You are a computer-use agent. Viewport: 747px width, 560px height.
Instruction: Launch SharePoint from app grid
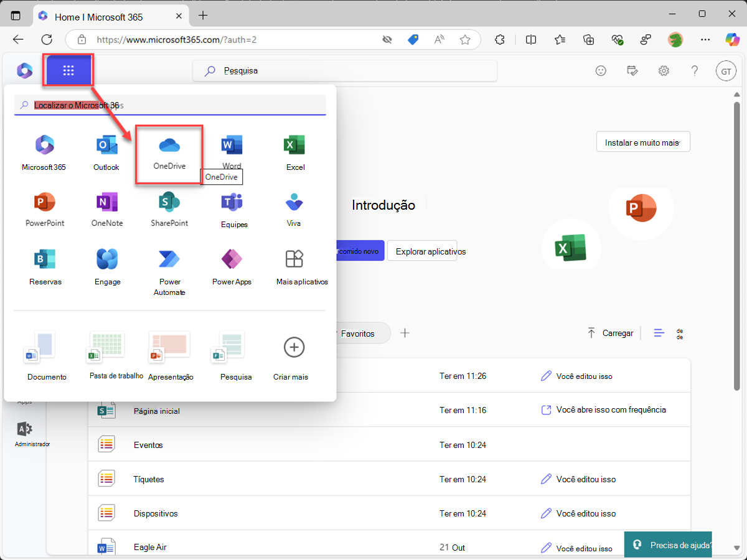coord(169,209)
